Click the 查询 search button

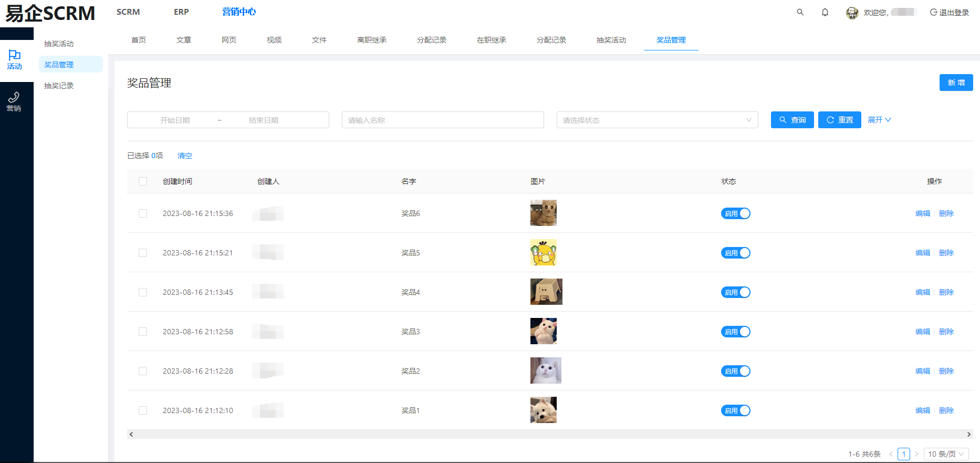(793, 120)
